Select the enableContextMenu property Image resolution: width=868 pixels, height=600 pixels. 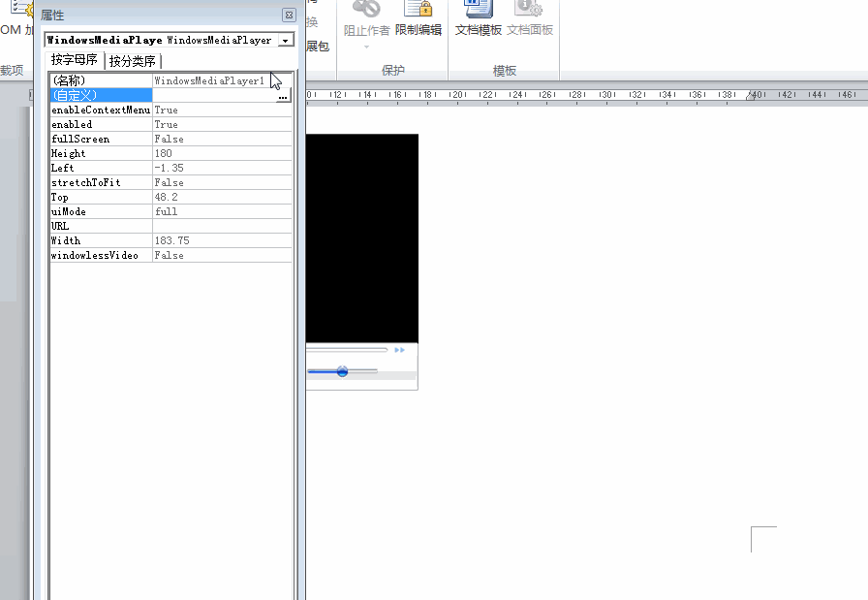(101, 110)
